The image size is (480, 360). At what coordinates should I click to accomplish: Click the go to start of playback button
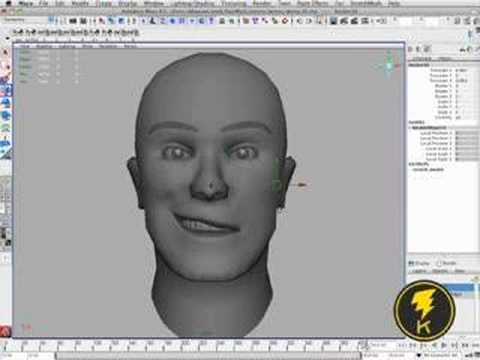[404, 345]
